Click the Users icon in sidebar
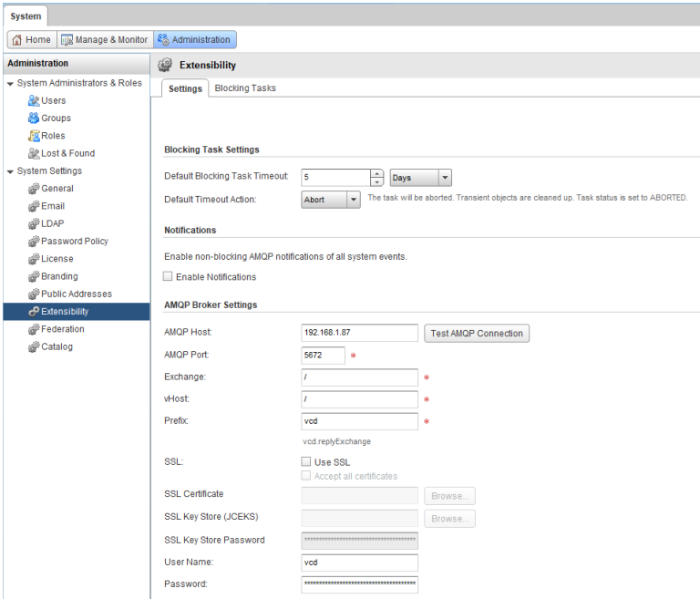The image size is (700, 599). (34, 100)
